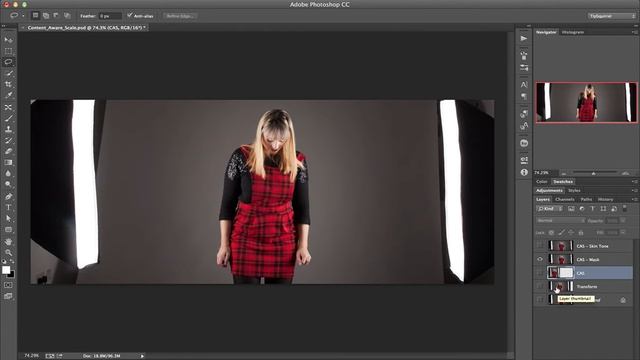Viewport: 640px width, 360px height.
Task: Hide the CAS - Mask layer
Action: [x=540, y=259]
